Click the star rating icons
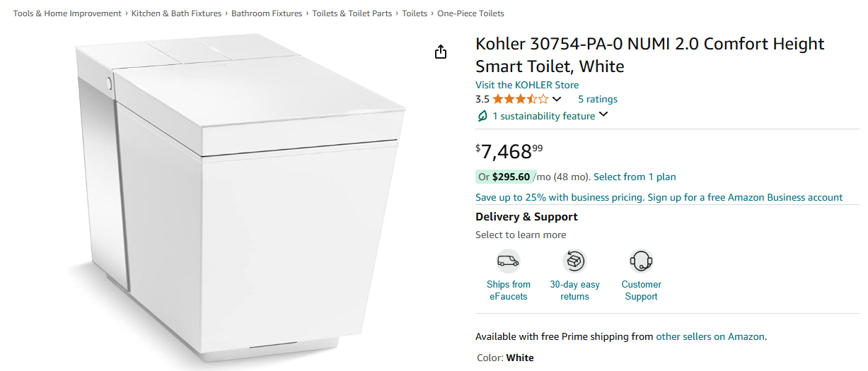The height and width of the screenshot is (371, 868). click(520, 100)
